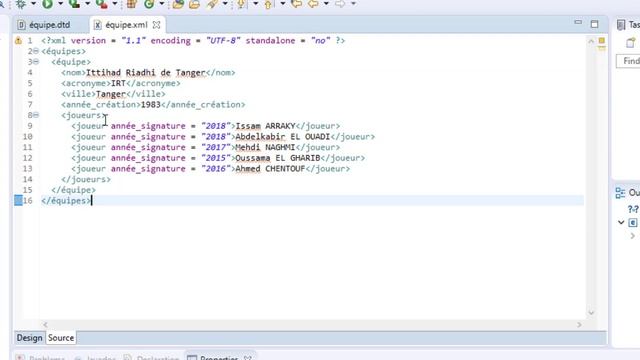This screenshot has height=360, width=640.
Task: Open the Forward history dropdown arrow
Action: point(353,4)
